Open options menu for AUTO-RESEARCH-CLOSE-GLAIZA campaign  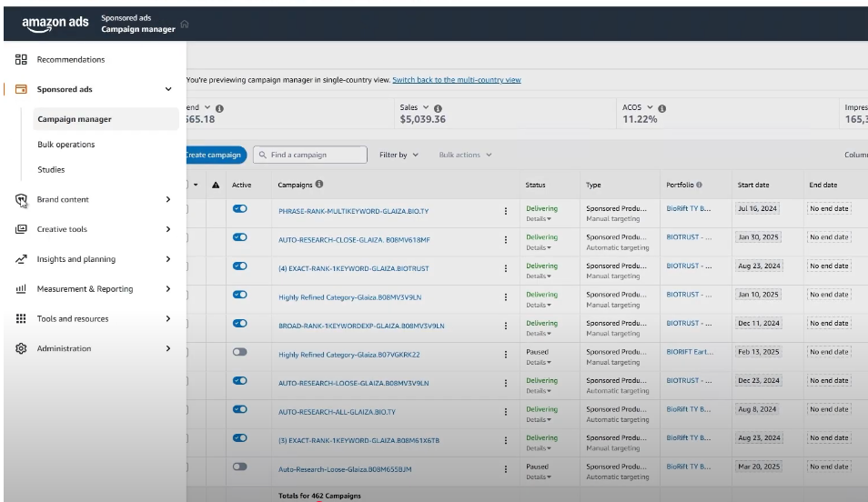505,240
